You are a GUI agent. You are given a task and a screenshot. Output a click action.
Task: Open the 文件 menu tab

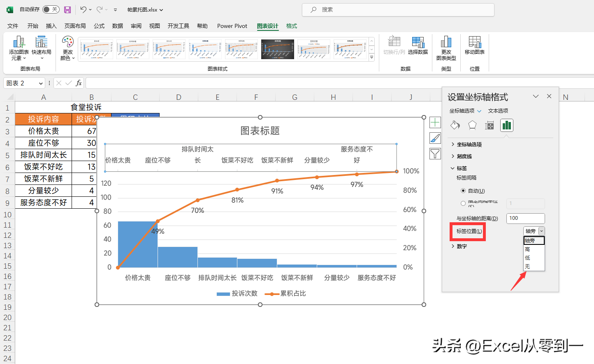[13, 26]
